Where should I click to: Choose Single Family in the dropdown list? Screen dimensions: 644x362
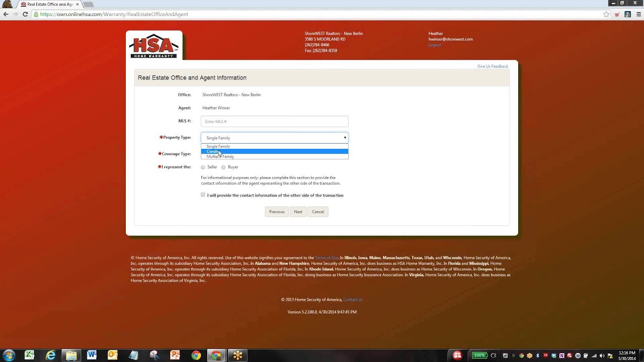pyautogui.click(x=274, y=146)
